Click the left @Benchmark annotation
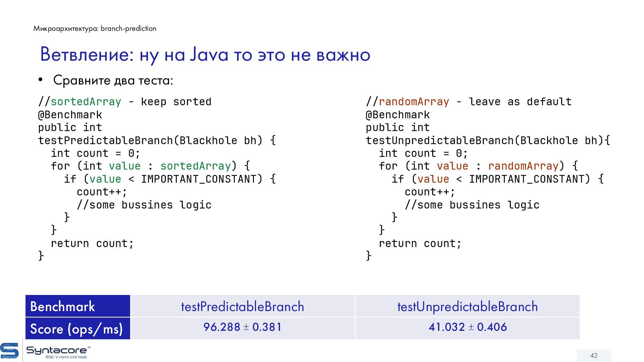Screen dimensions: 644x362 tap(70, 115)
